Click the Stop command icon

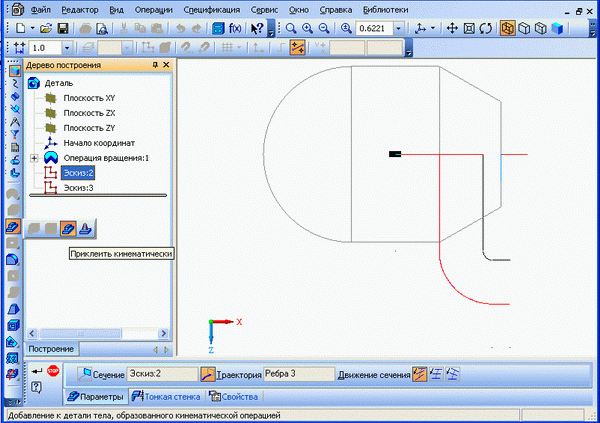tap(53, 370)
